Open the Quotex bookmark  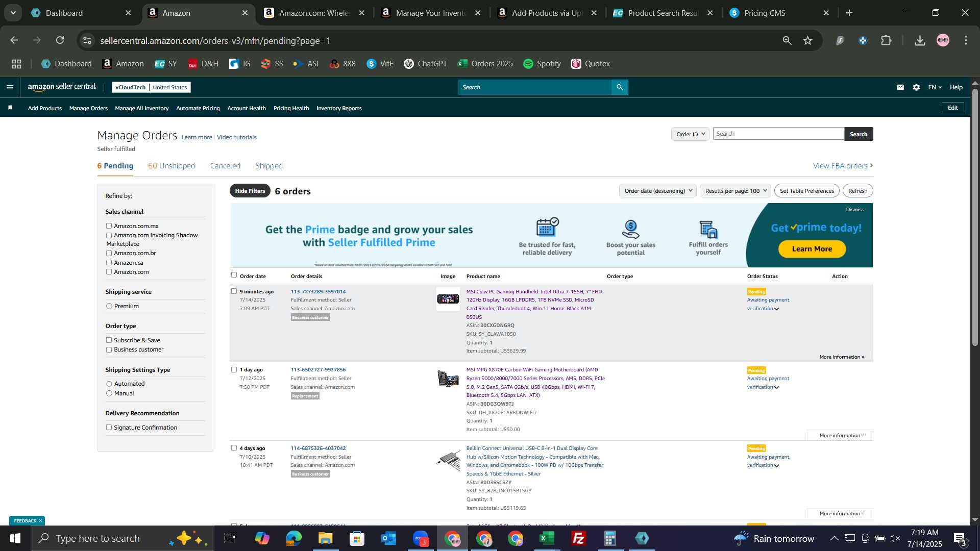(x=591, y=64)
